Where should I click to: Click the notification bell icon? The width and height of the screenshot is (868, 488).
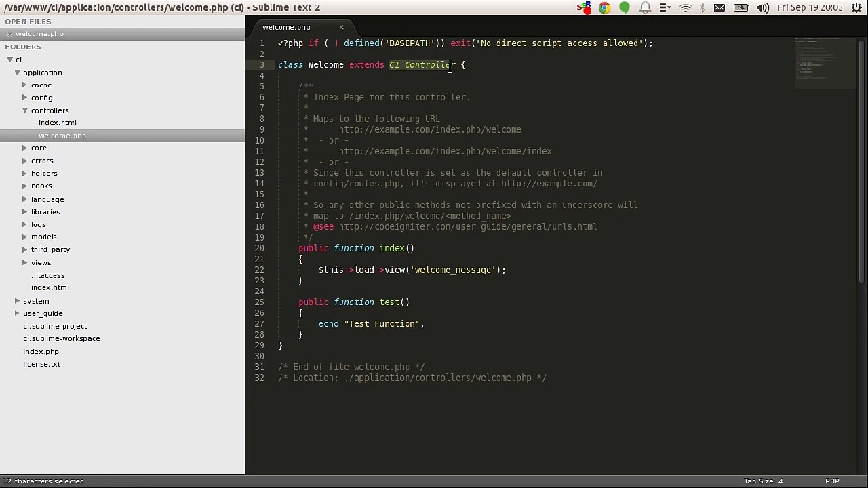click(645, 7)
